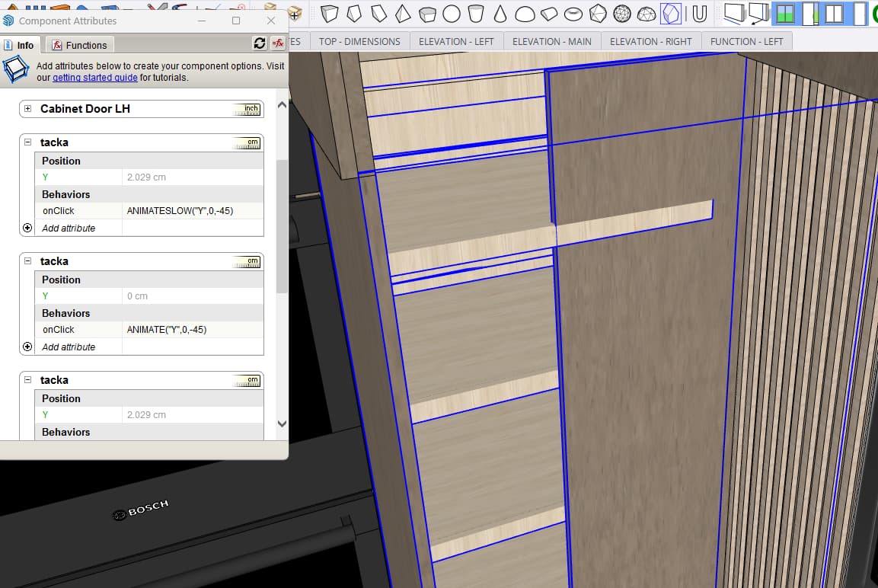Expand the Cabinet Door LH attributes
878x588 pixels.
(x=27, y=108)
